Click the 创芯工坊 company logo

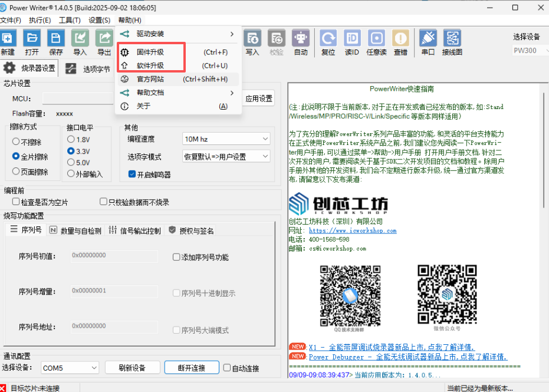338,203
